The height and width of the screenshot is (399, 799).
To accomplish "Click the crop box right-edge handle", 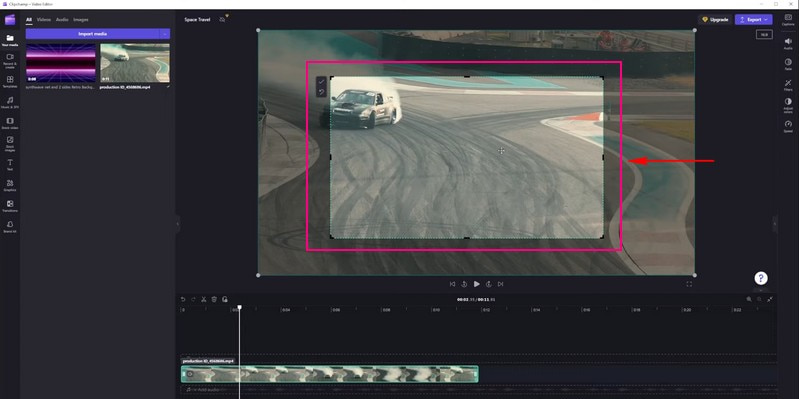I will point(603,157).
